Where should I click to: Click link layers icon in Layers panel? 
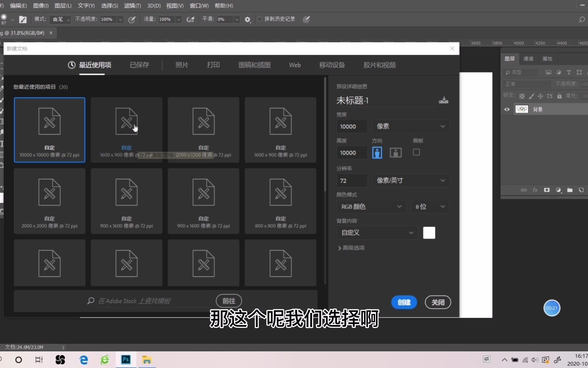(523, 190)
